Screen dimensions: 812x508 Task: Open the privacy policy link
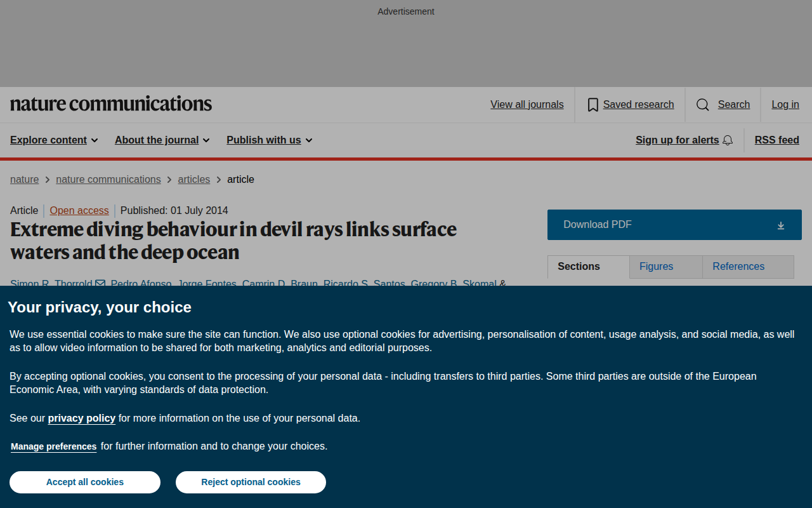(x=82, y=418)
